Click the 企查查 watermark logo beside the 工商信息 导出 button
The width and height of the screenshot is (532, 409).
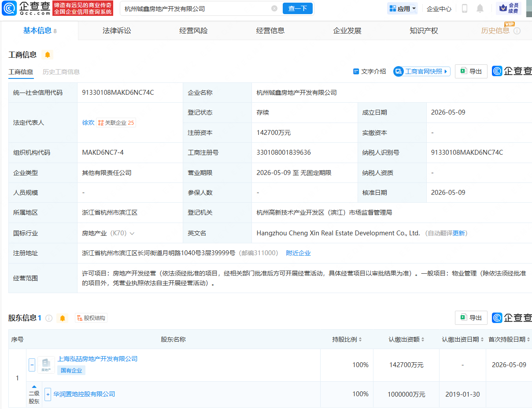point(512,71)
